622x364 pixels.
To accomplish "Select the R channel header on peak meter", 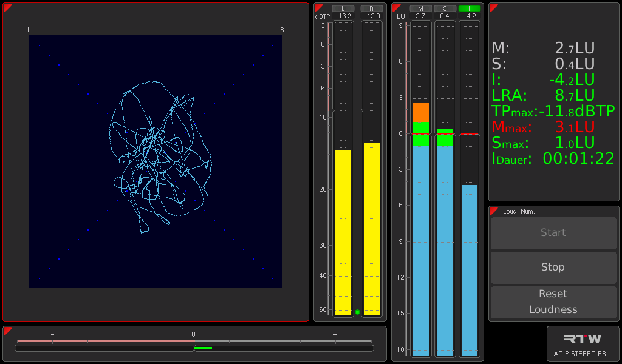I will 371,8.
